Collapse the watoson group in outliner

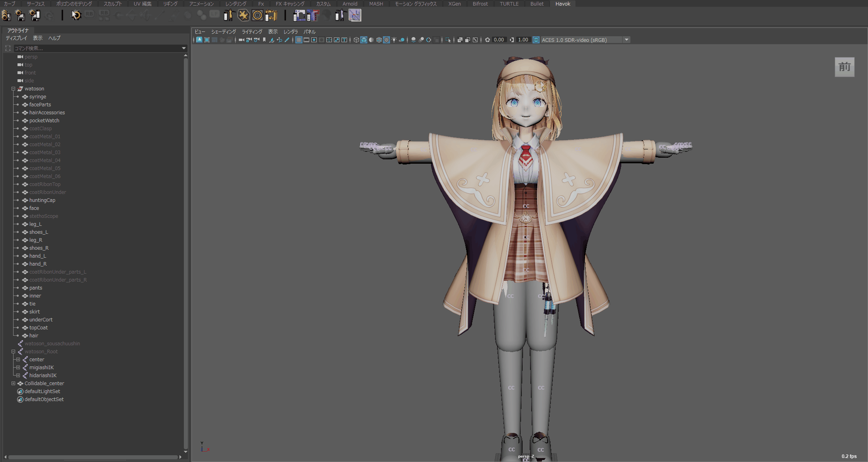tap(13, 89)
